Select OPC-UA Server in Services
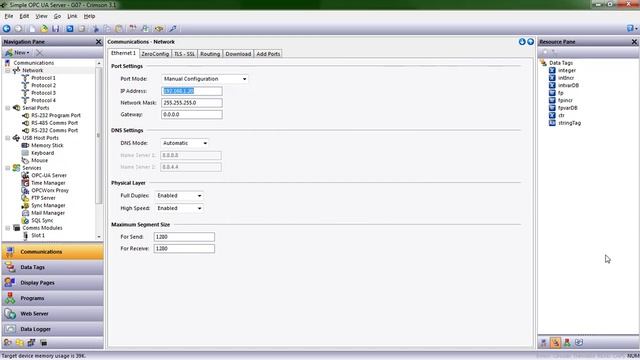This screenshot has width=640, height=360. [x=49, y=176]
